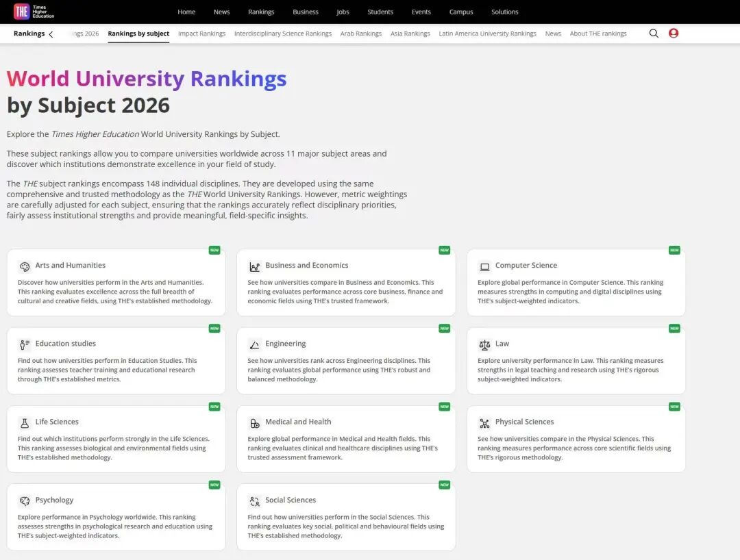Click the NEW badge on Physical Sciences
The height and width of the screenshot is (560, 740).
click(x=674, y=406)
